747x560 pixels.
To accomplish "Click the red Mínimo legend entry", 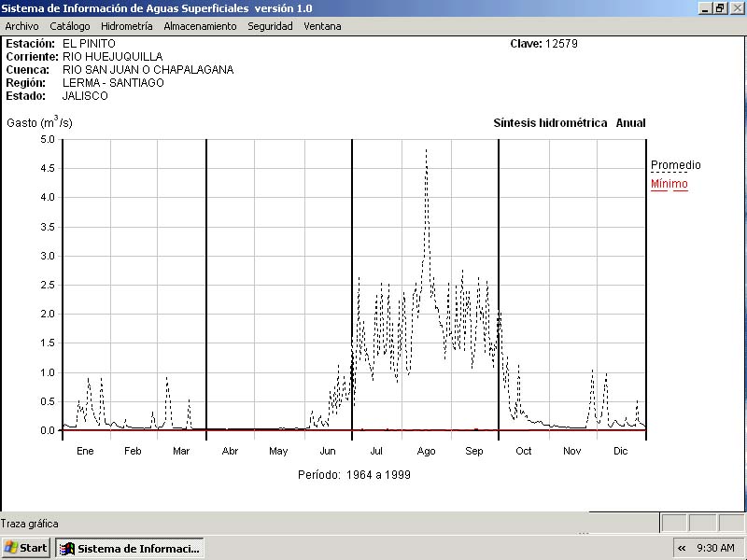I will [x=669, y=184].
